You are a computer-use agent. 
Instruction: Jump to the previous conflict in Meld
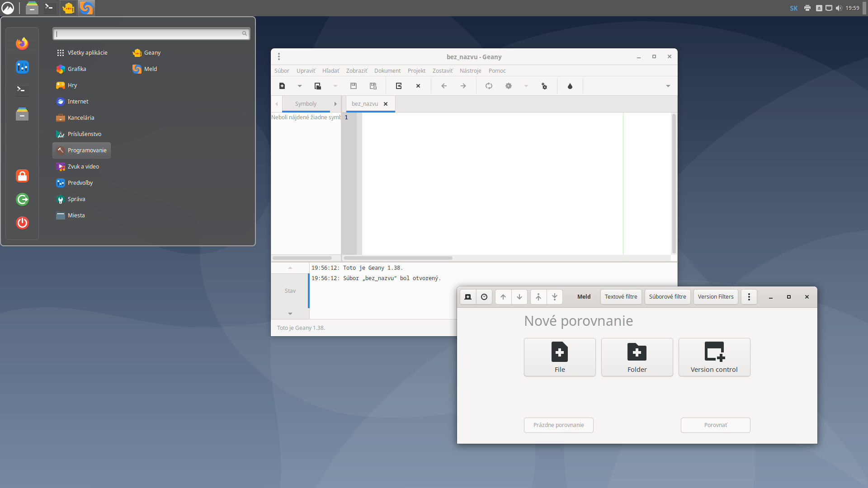(538, 297)
